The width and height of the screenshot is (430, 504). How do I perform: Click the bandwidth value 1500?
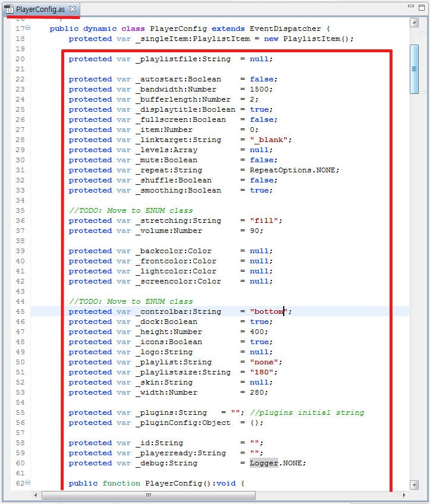(x=259, y=89)
